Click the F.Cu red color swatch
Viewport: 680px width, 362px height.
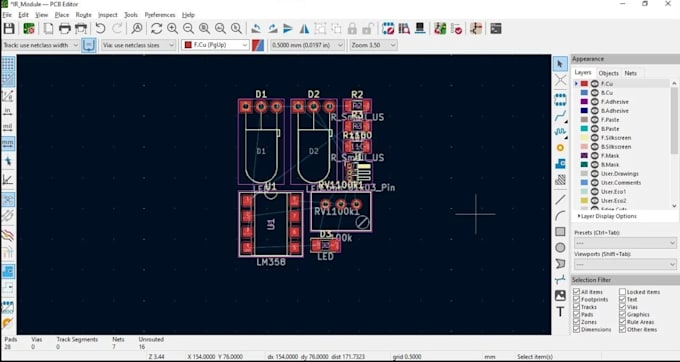pos(584,84)
